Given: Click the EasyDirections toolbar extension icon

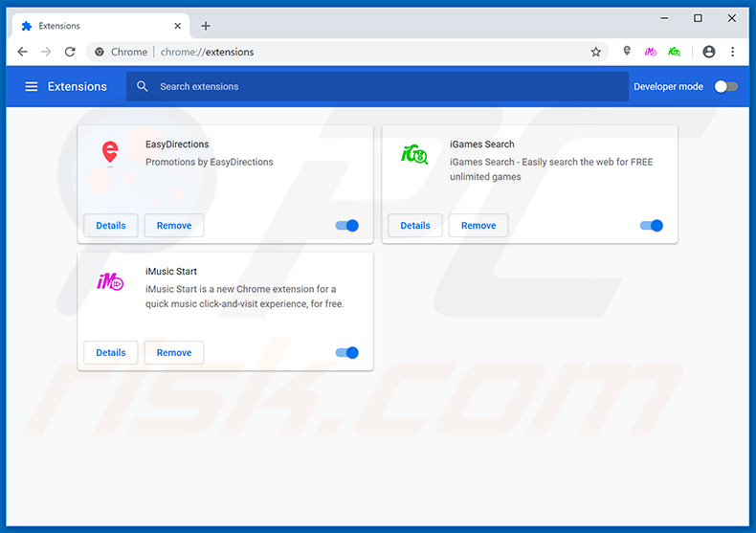Looking at the screenshot, I should coord(627,52).
